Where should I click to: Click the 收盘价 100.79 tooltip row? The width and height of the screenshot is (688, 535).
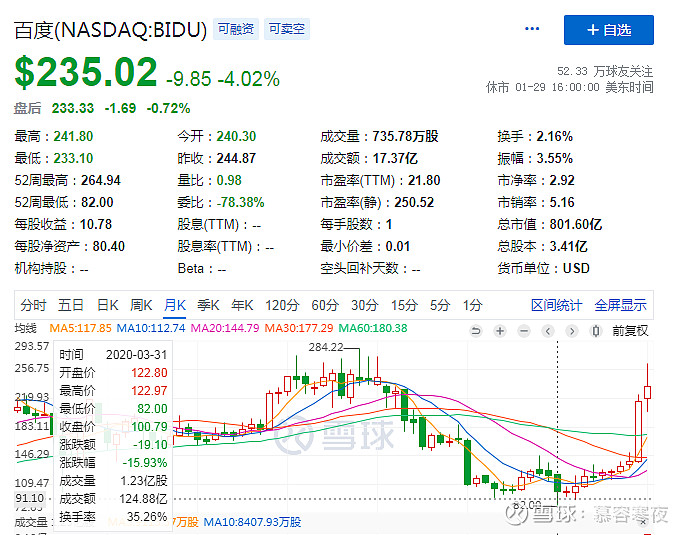coord(113,427)
